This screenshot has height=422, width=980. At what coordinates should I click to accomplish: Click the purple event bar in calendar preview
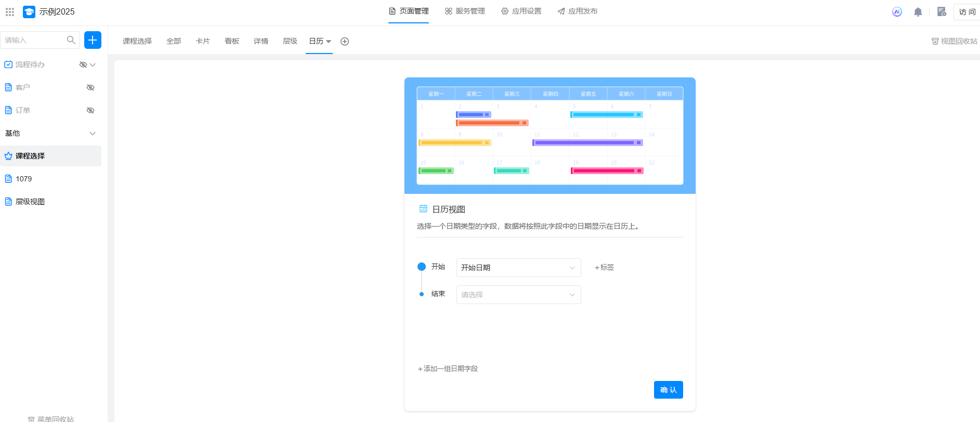coord(587,142)
